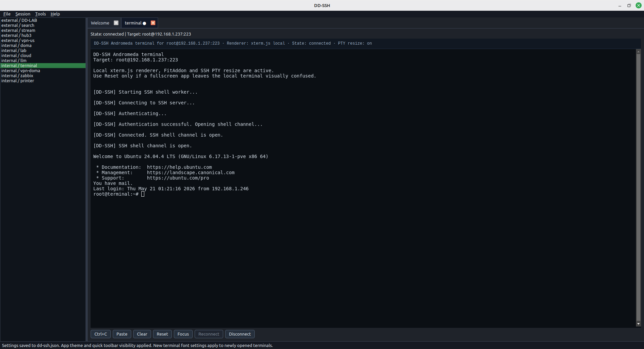Select the external / DD-LAB host
The height and width of the screenshot is (349, 644).
click(43, 20)
